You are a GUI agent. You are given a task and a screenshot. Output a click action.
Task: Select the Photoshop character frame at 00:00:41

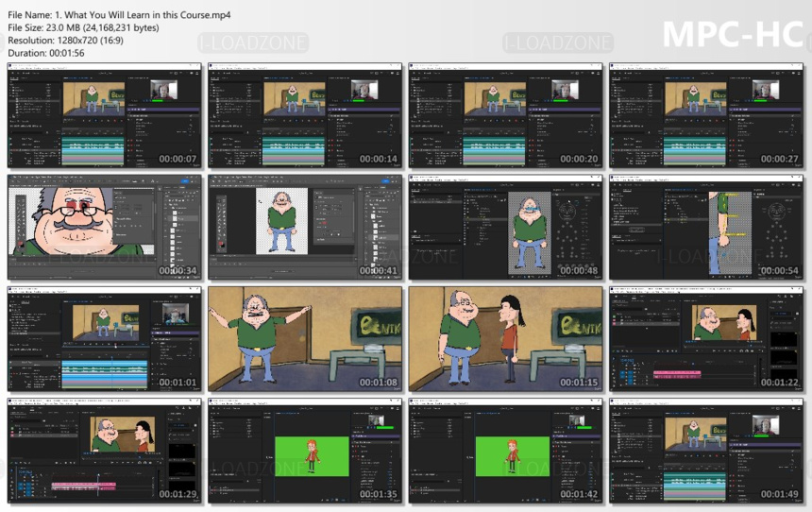(x=305, y=228)
